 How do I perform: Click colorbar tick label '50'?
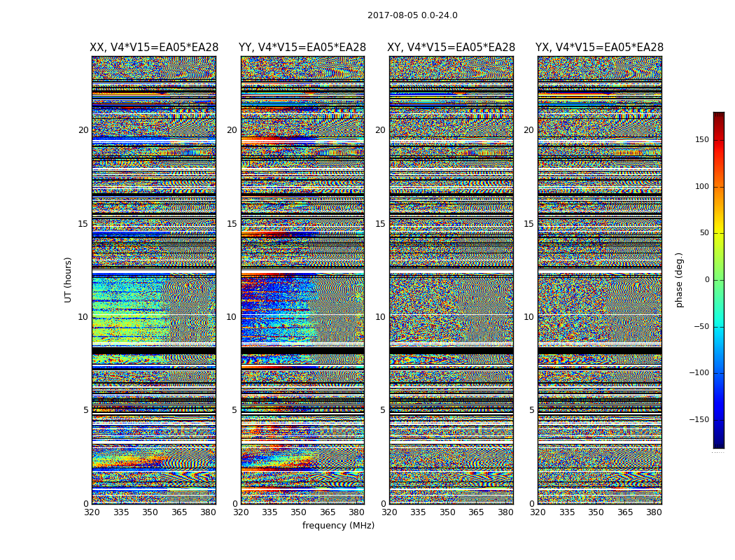(704, 233)
